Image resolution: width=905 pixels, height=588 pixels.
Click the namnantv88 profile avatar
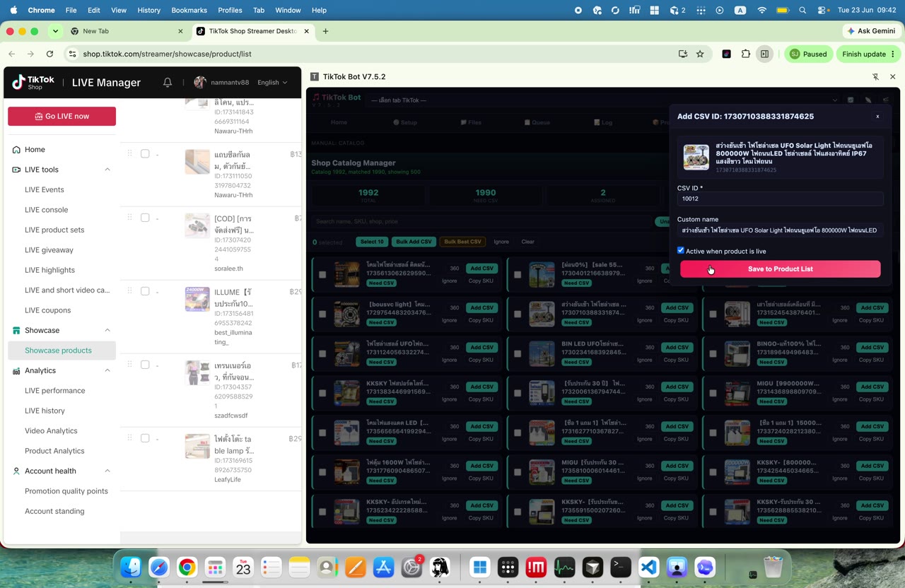(x=200, y=83)
